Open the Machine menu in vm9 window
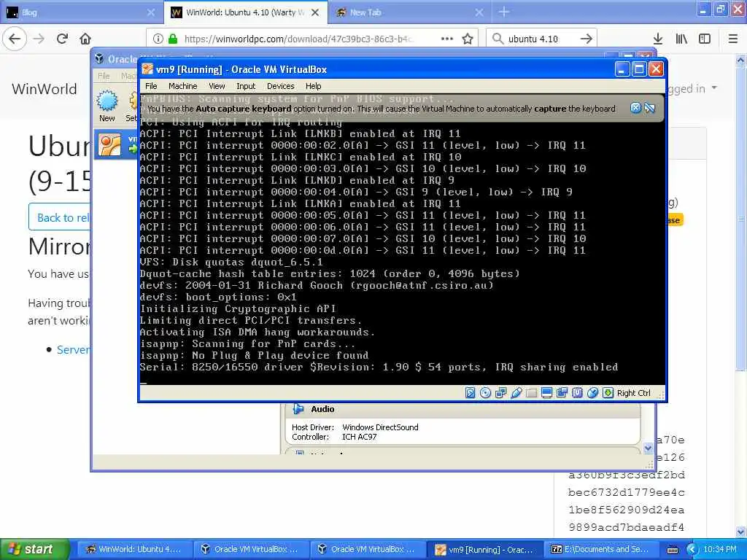The width and height of the screenshot is (747, 560). pos(183,86)
